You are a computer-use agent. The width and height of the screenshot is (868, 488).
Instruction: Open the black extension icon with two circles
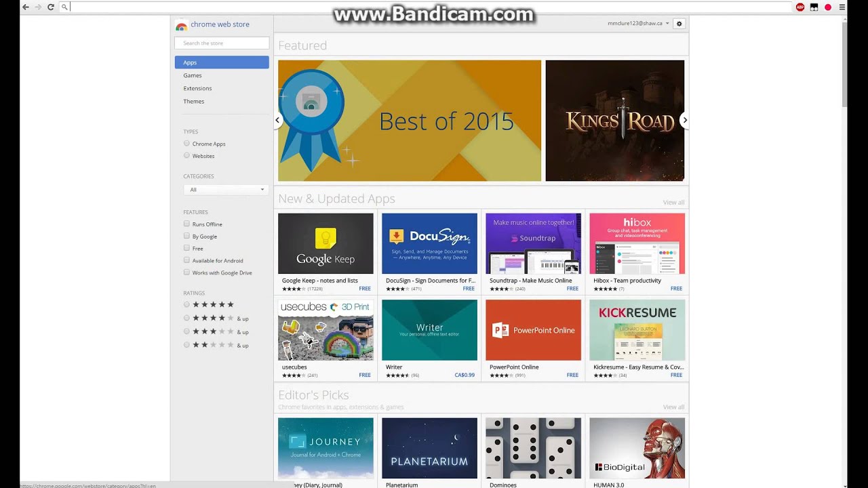click(814, 7)
